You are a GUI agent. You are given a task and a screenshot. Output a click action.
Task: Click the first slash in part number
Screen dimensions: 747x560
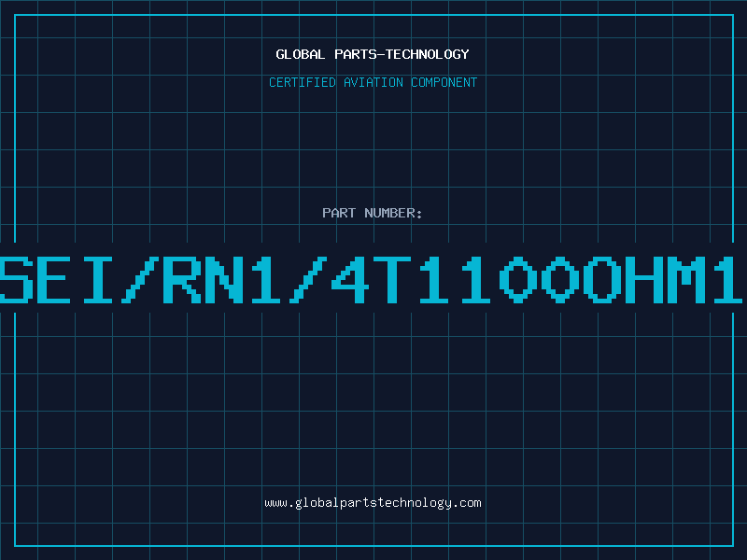[x=140, y=280]
